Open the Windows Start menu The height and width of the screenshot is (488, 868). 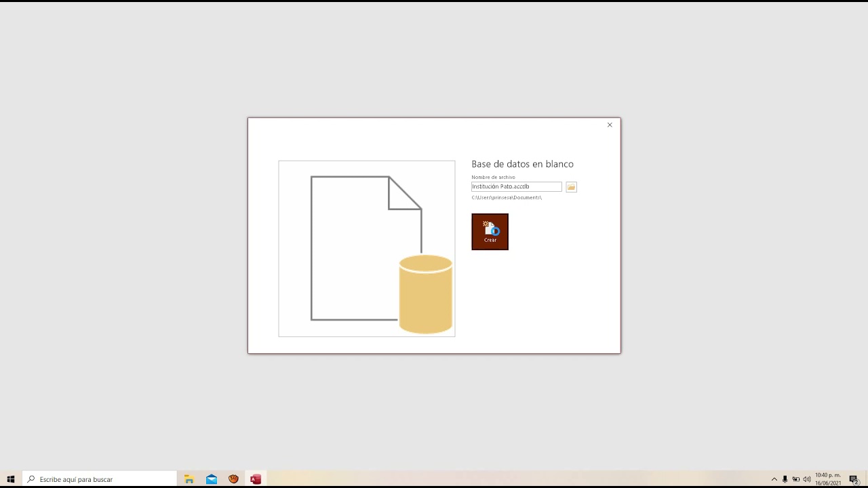pos(11,479)
